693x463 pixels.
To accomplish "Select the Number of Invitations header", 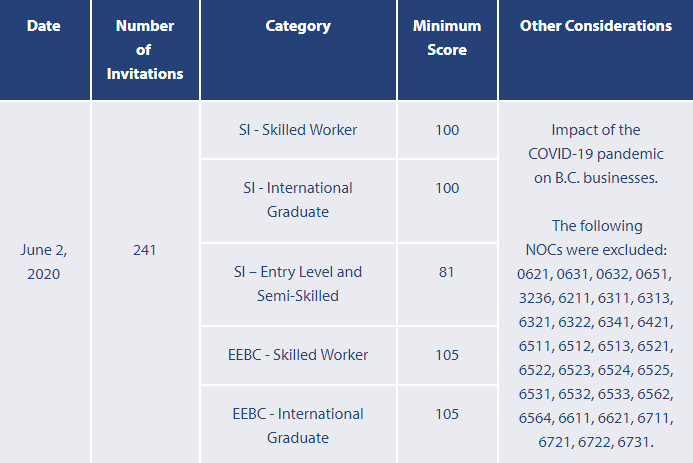I will [x=145, y=49].
